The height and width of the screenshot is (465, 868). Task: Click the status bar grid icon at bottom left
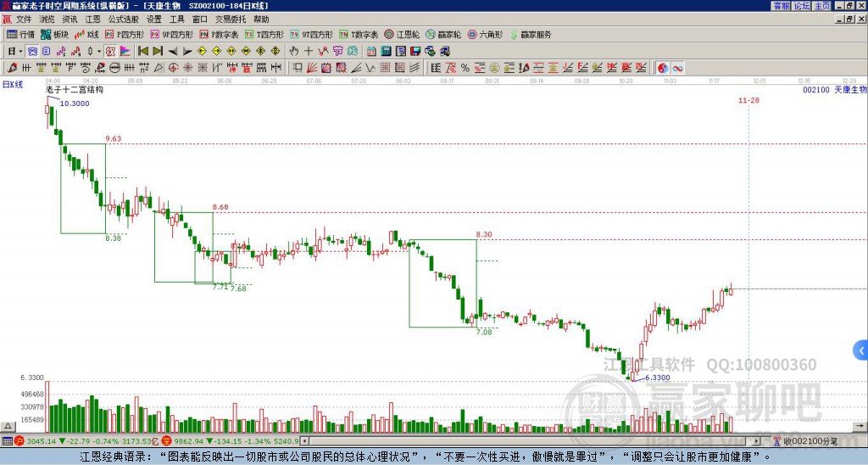pos(7,441)
